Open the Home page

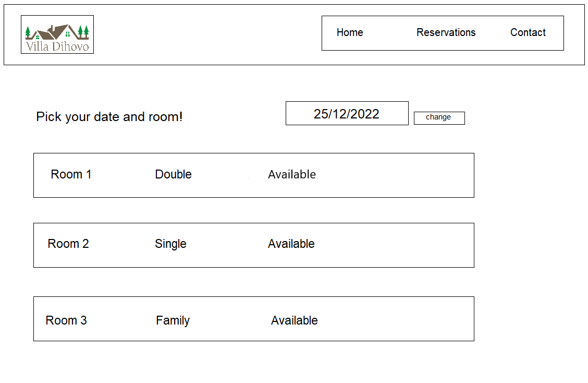350,32
